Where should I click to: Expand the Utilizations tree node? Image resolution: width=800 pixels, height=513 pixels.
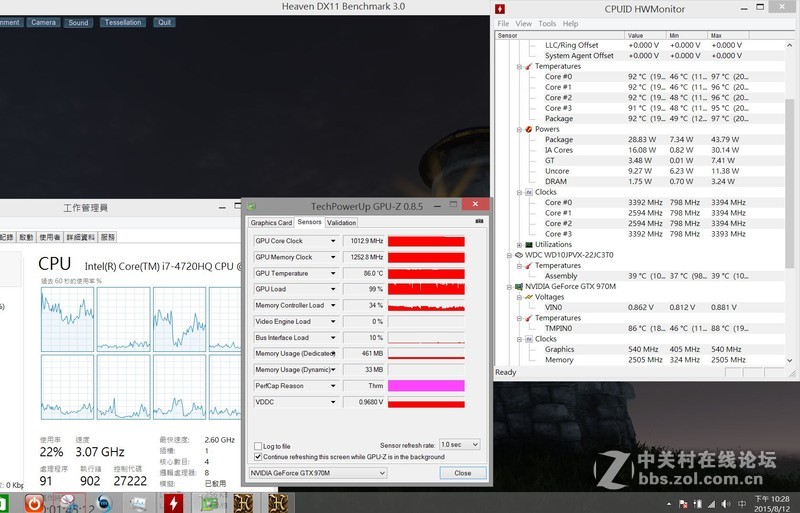[519, 245]
